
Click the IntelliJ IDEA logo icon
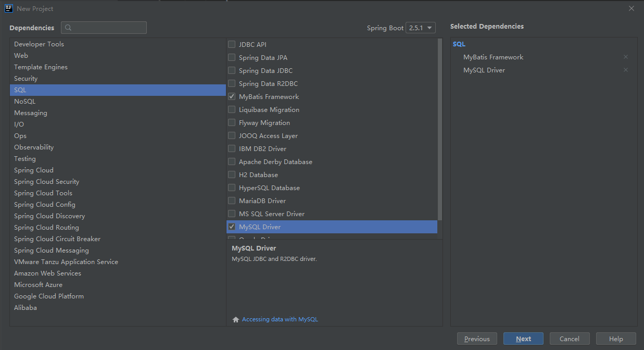coord(9,8)
